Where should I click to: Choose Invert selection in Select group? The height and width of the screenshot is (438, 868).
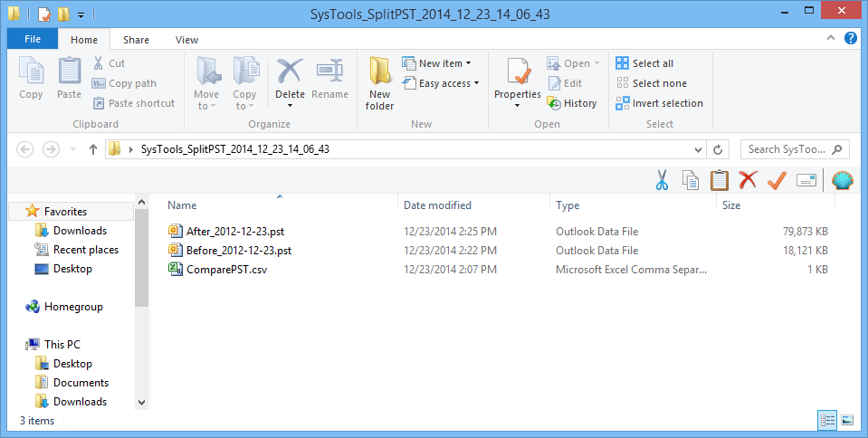click(659, 103)
